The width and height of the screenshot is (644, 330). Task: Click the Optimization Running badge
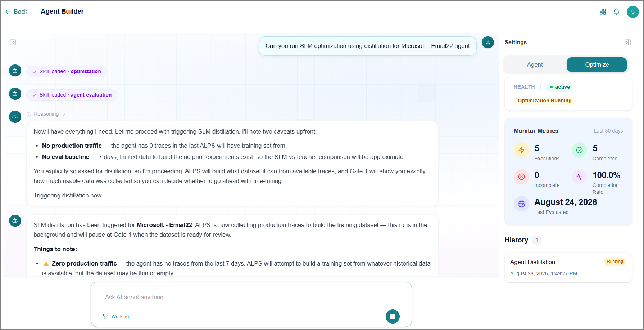coord(545,101)
